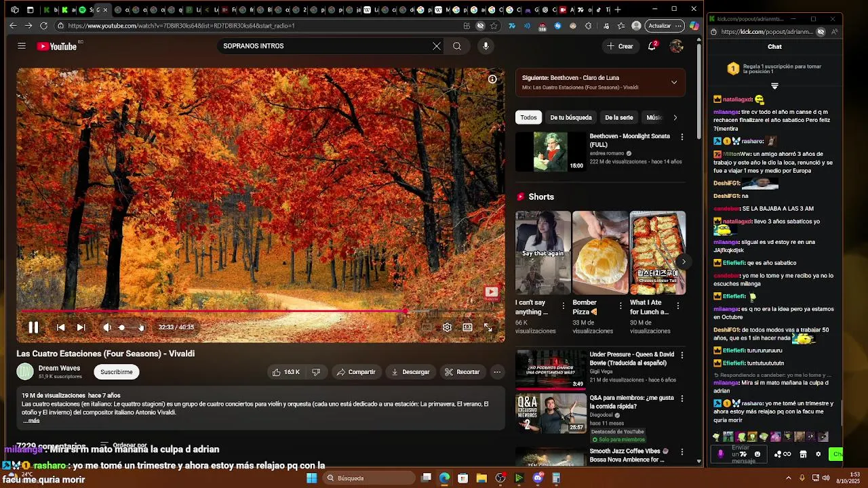Click the YouTube search magnifier button

coord(457,46)
